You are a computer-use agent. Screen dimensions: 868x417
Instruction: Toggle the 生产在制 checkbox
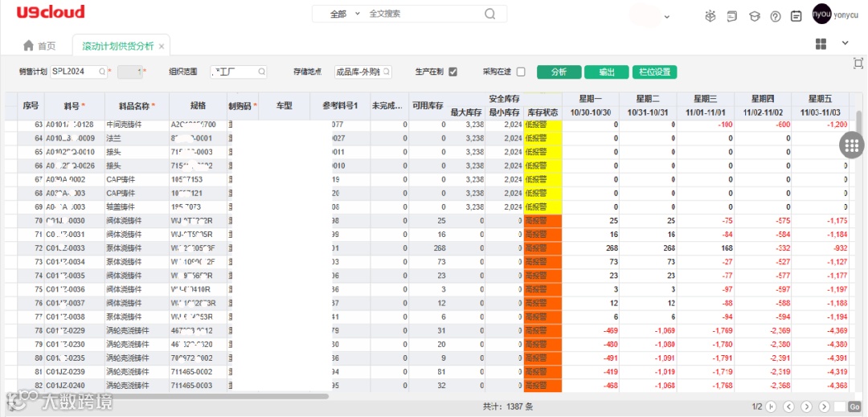452,72
